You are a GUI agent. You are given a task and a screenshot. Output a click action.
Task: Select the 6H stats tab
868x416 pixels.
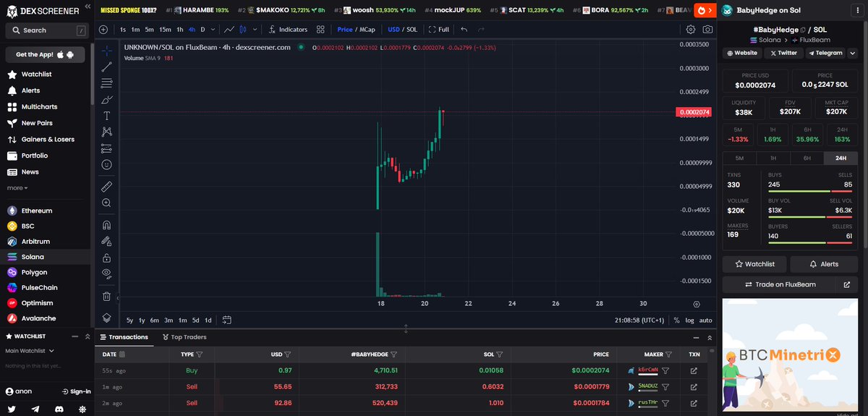point(807,158)
